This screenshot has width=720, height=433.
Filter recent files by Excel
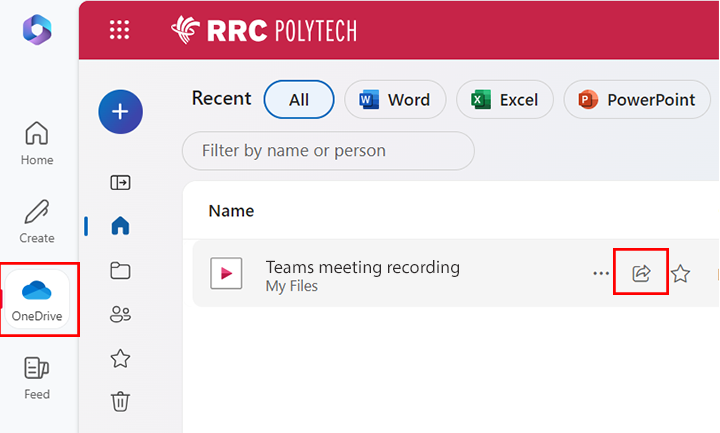505,100
